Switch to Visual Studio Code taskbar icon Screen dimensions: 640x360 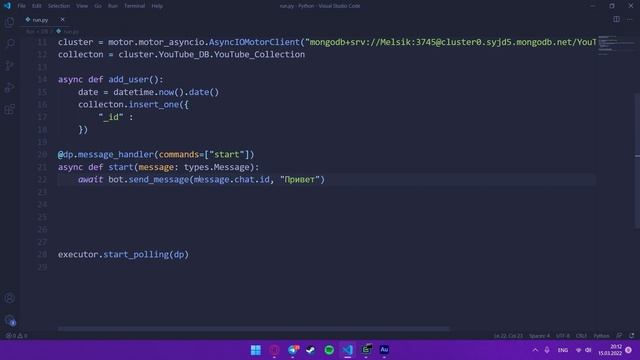click(347, 350)
